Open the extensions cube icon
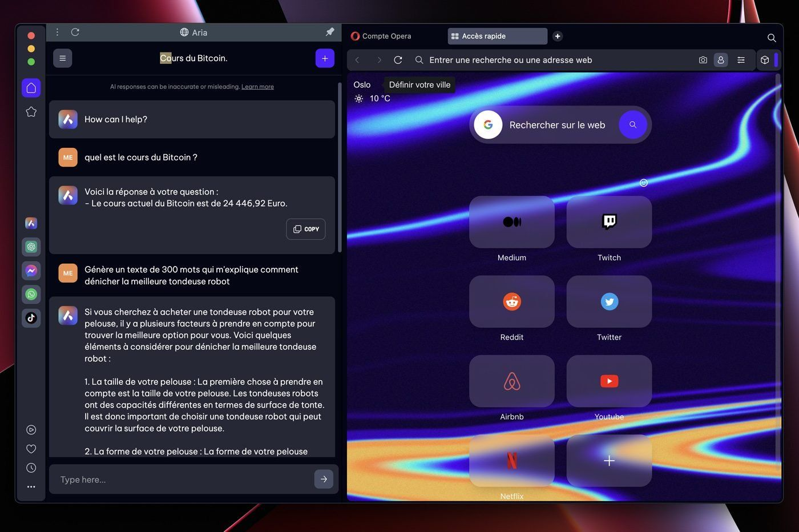 pos(765,60)
